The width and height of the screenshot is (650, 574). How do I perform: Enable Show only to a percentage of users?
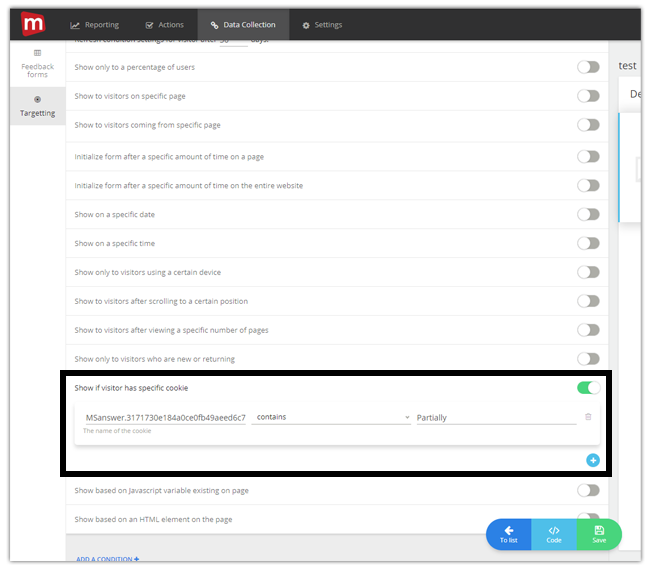click(588, 67)
